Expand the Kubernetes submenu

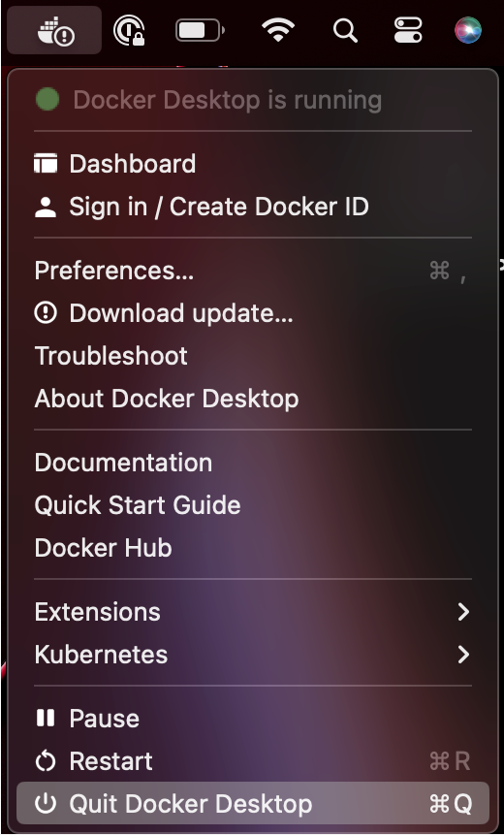click(x=253, y=654)
